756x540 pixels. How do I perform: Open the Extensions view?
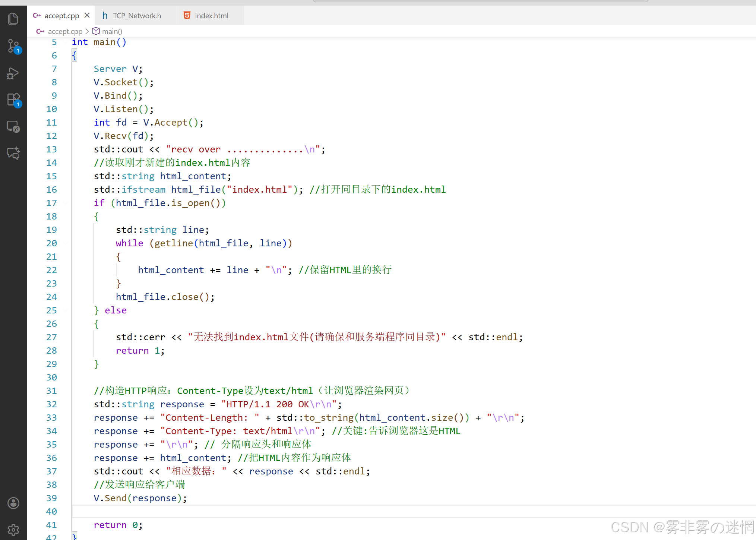point(13,100)
